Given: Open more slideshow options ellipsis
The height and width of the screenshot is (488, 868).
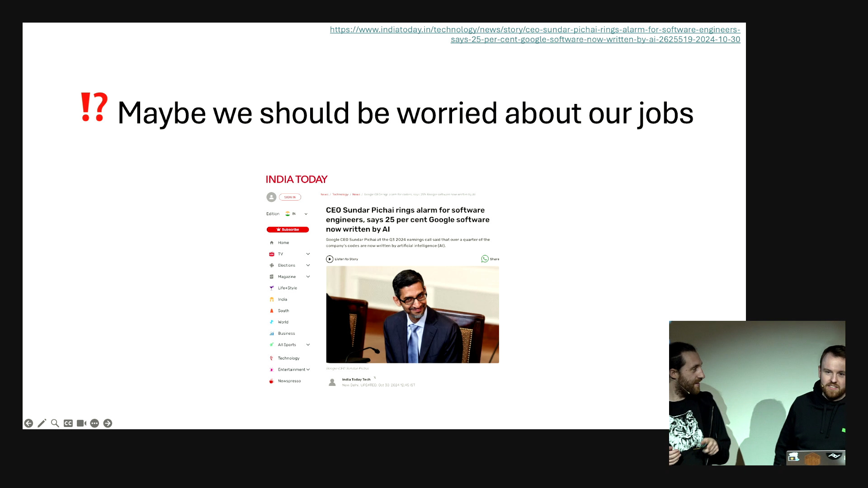Looking at the screenshot, I should pyautogui.click(x=94, y=423).
